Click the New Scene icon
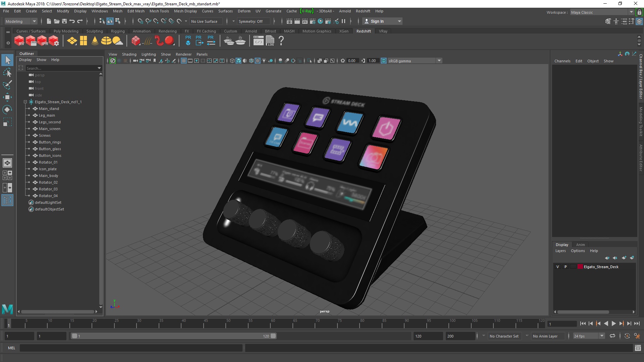The width and height of the screenshot is (644, 362). [x=49, y=21]
